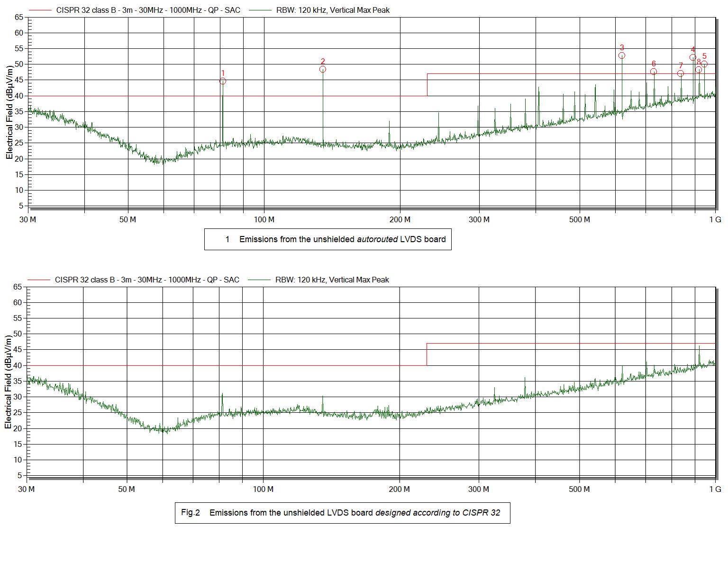
Task: Select peak marker 6 circle
Action: [x=654, y=72]
